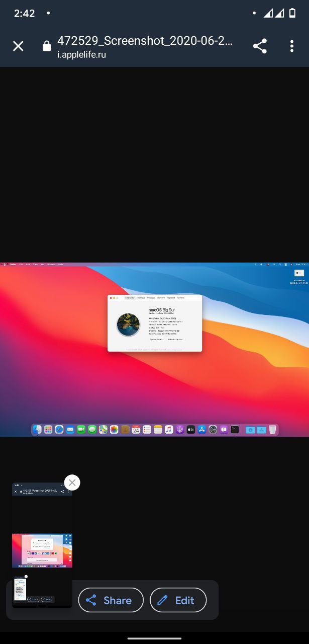309x644 pixels.
Task: Click the Software Update button
Action: (x=176, y=340)
